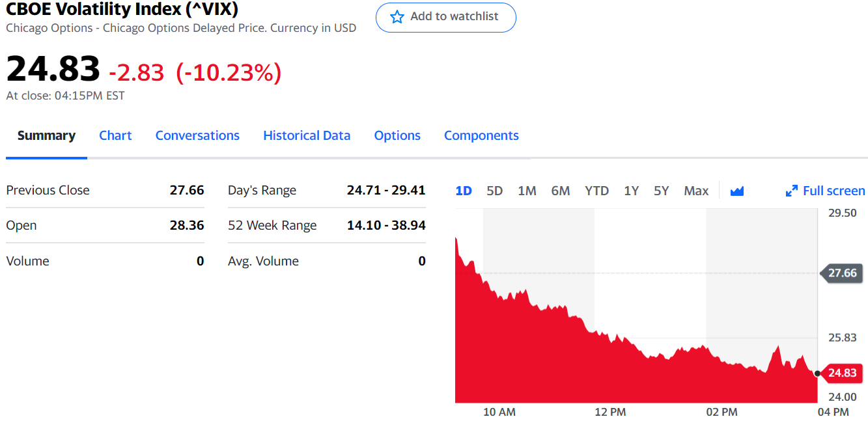The height and width of the screenshot is (421, 868).
Task: Open the Conversations tab
Action: (x=197, y=135)
